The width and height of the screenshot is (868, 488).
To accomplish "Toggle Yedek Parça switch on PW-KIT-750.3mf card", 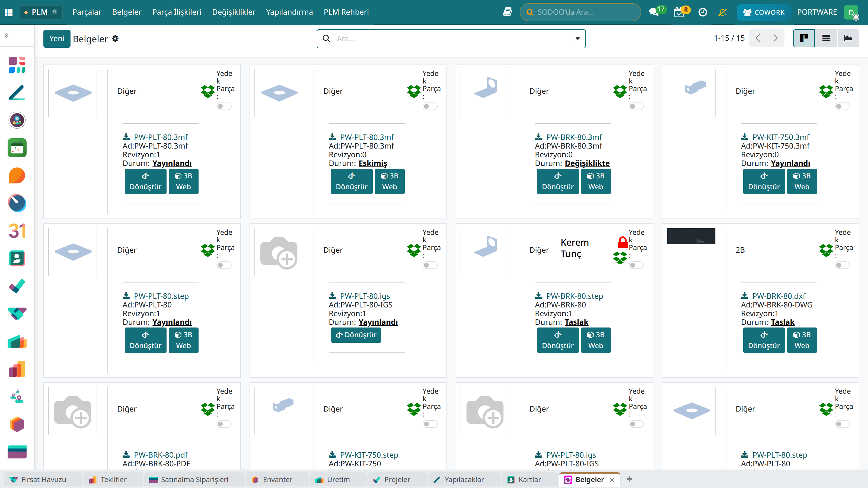I will [842, 107].
